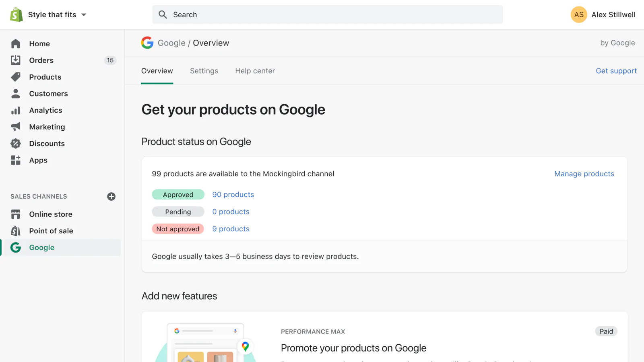
Task: Open the 0 products link
Action: (231, 212)
